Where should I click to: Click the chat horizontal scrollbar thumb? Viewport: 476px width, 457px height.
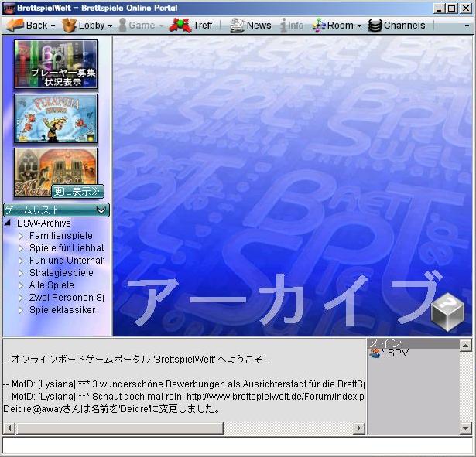coord(120,428)
